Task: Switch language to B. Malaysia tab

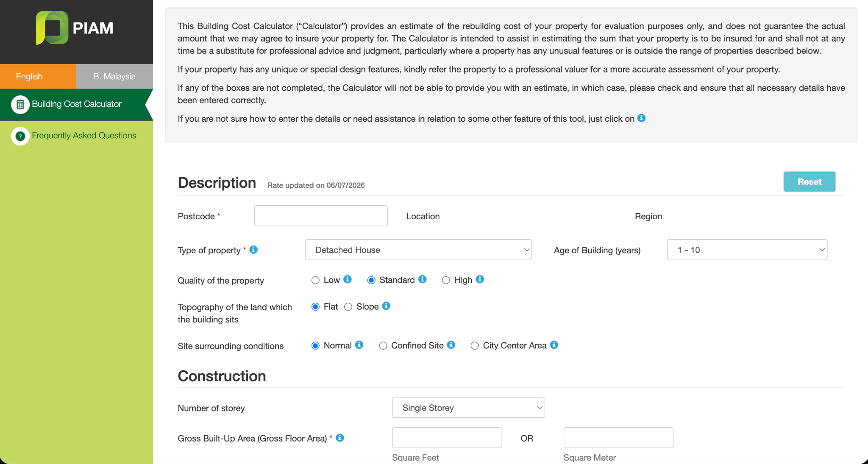Action: click(x=114, y=76)
